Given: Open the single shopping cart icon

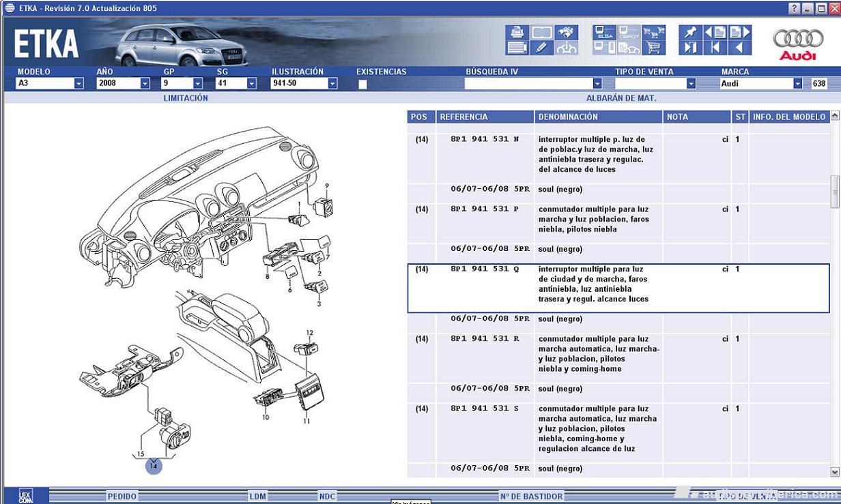Looking at the screenshot, I should pyautogui.click(x=655, y=48).
